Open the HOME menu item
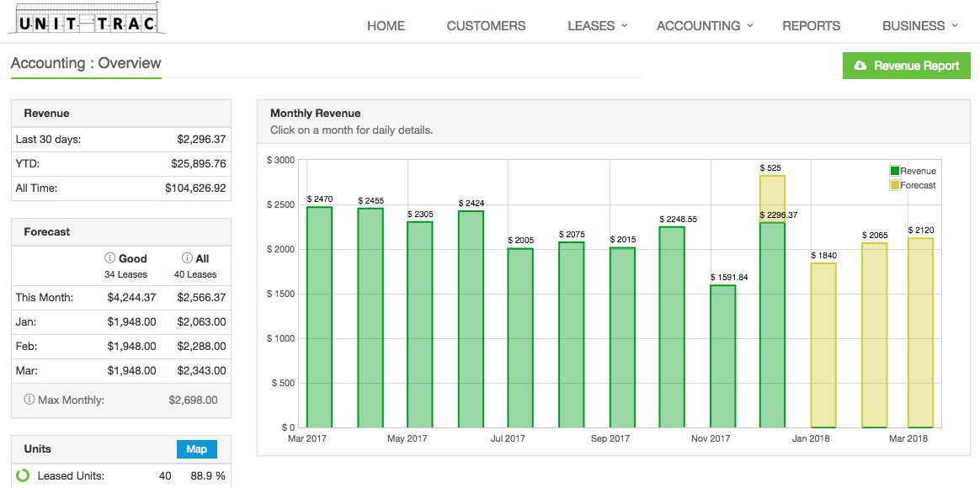Image resolution: width=980 pixels, height=488 pixels. (386, 26)
